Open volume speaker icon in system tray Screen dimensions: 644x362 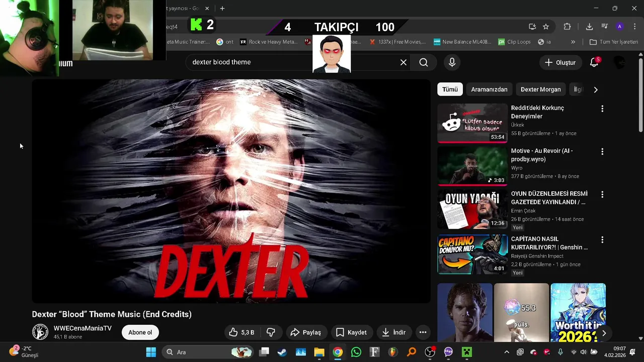click(x=584, y=352)
